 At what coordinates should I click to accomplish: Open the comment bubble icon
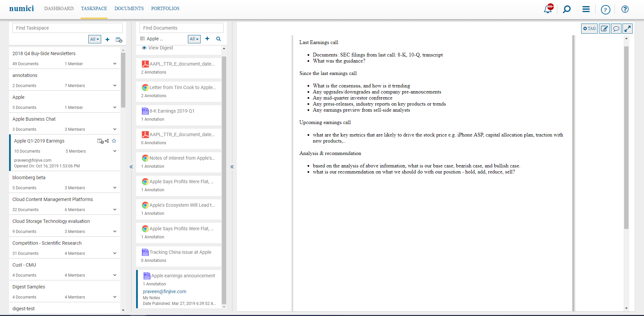[616, 29]
